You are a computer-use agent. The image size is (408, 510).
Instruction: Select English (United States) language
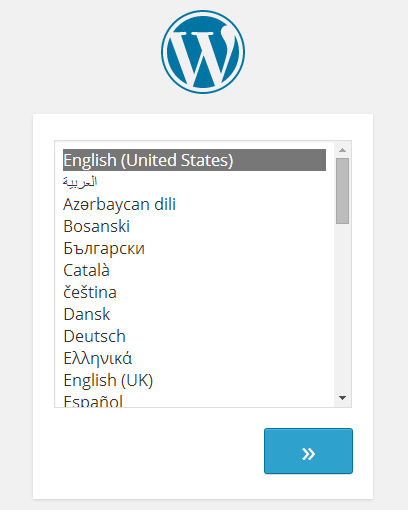pos(194,160)
